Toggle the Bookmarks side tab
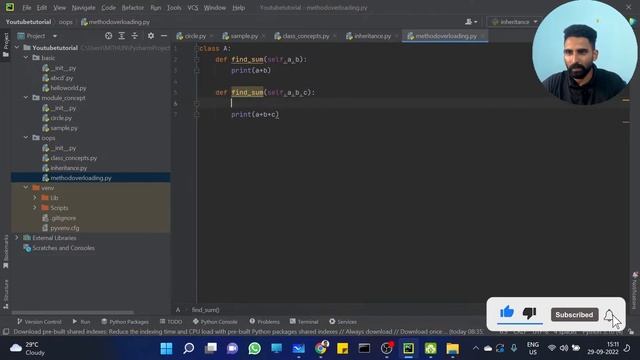Viewport: 640px width, 360px height. tap(6, 251)
